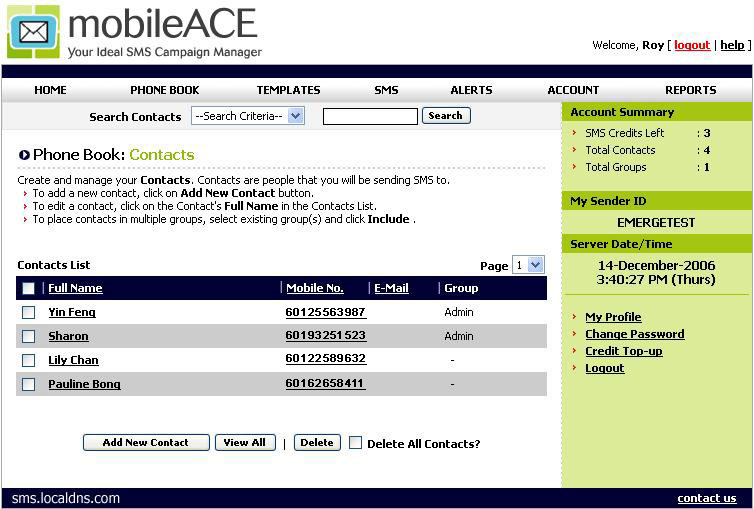Toggle the select-all checkbox in table header
The image size is (754, 509).
point(29,288)
